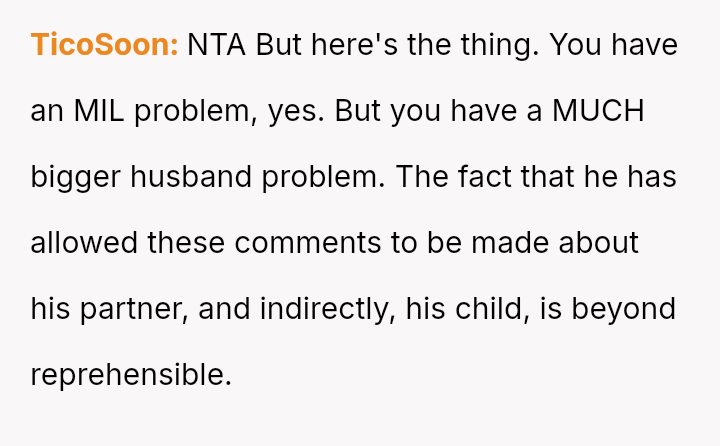Open the TicoSoon user profile link
Image resolution: width=720 pixels, height=446 pixels.
click(104, 45)
